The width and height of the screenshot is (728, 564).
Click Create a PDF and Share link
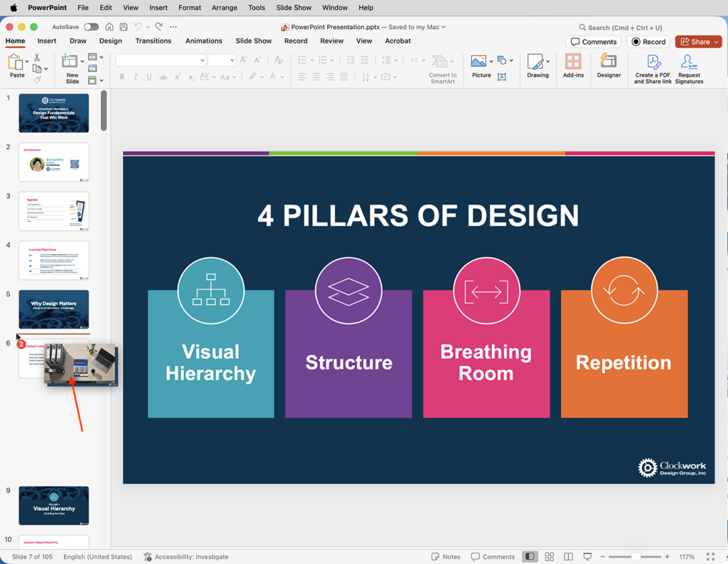[653, 69]
